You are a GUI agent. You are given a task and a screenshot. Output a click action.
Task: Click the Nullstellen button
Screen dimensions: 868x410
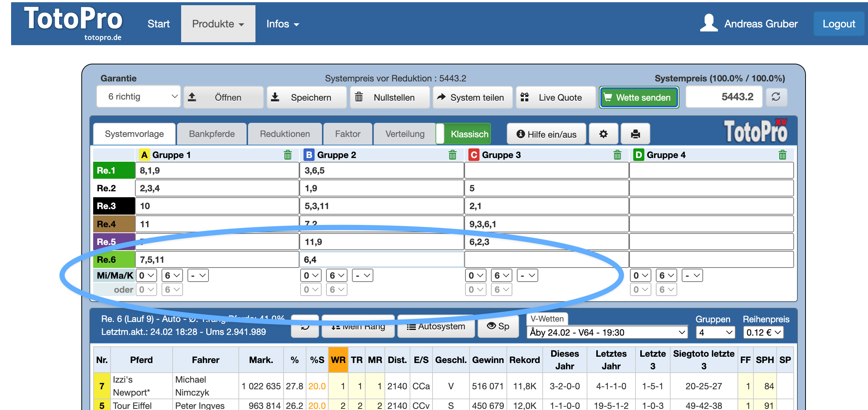pyautogui.click(x=390, y=97)
